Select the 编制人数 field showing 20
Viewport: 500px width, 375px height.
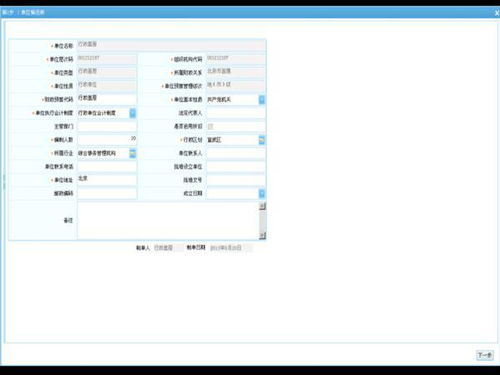(x=107, y=140)
